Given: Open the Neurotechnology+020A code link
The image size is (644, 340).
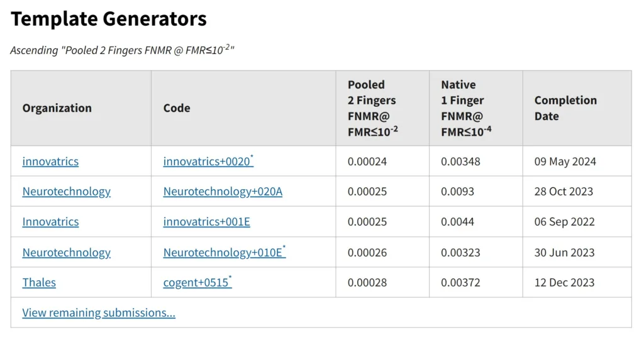Looking at the screenshot, I should [223, 192].
